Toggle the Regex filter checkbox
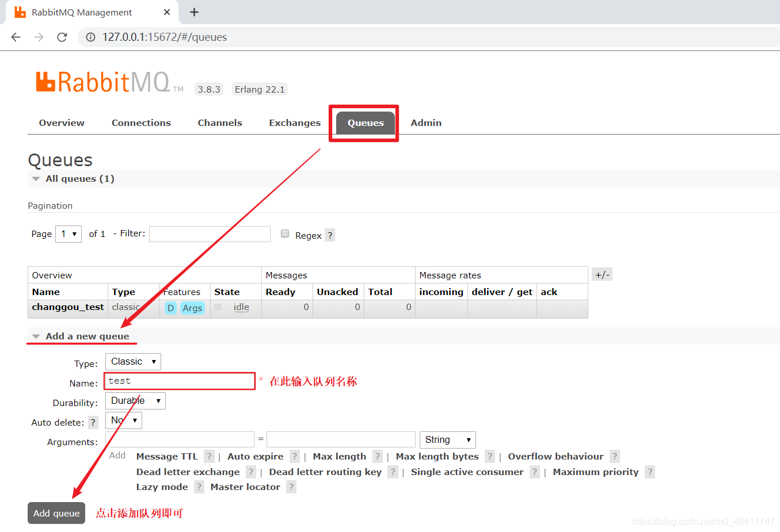 [285, 234]
